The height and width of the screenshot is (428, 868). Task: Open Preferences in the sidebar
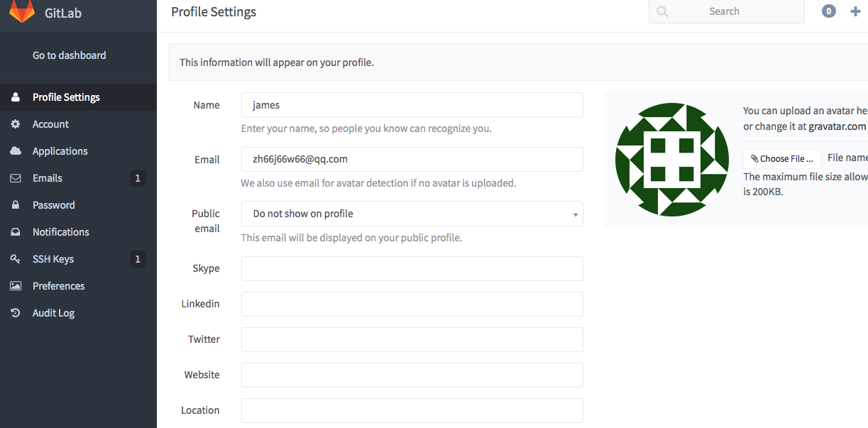click(x=58, y=286)
